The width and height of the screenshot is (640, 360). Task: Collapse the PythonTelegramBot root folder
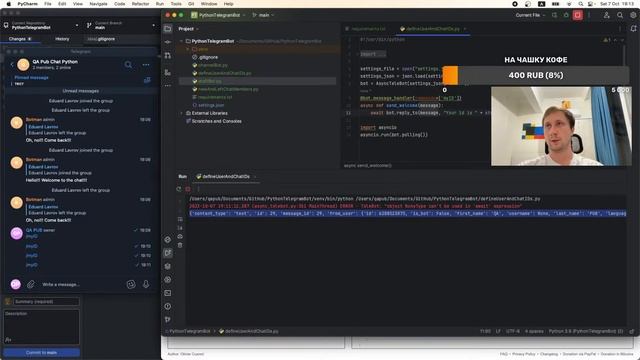[x=182, y=41]
